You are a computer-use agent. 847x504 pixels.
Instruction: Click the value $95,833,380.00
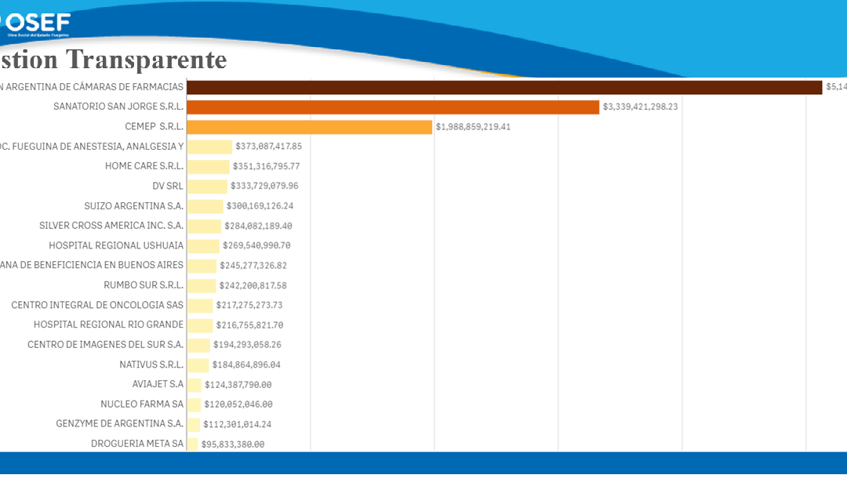point(233,444)
